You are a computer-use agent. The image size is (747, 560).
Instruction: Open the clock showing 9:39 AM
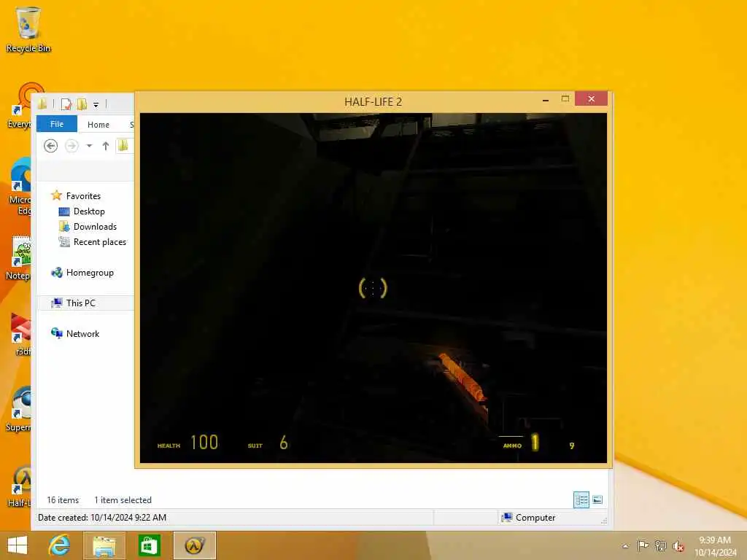click(x=715, y=546)
